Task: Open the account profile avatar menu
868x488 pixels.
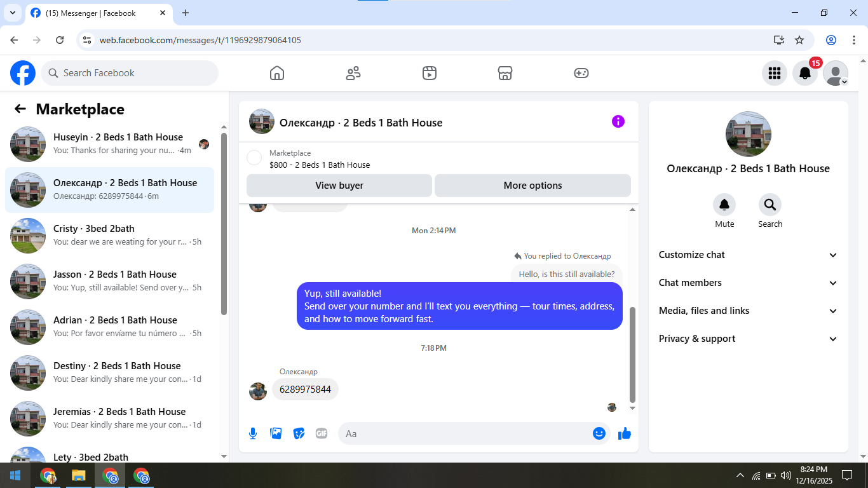Action: point(836,73)
